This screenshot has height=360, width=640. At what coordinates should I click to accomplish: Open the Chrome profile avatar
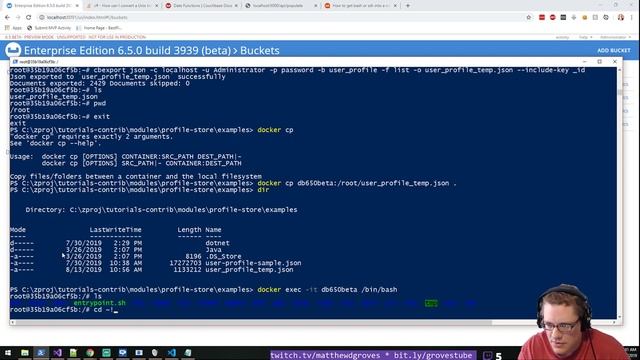pyautogui.click(x=621, y=17)
